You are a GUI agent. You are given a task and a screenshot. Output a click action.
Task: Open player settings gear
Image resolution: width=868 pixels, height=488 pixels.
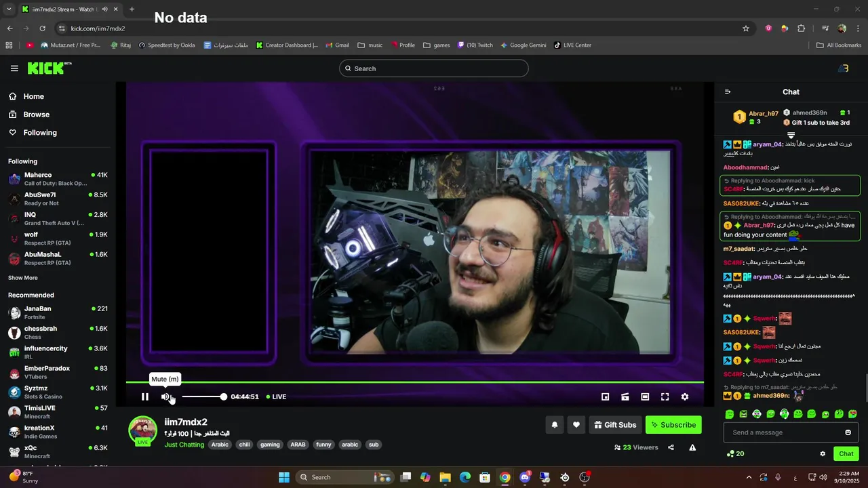tap(684, 396)
